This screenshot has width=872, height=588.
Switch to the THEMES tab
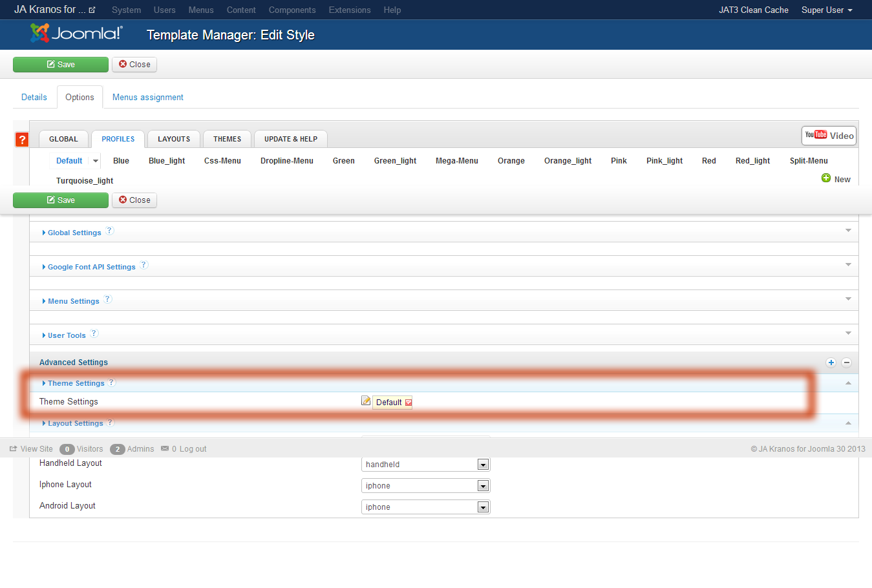point(228,139)
